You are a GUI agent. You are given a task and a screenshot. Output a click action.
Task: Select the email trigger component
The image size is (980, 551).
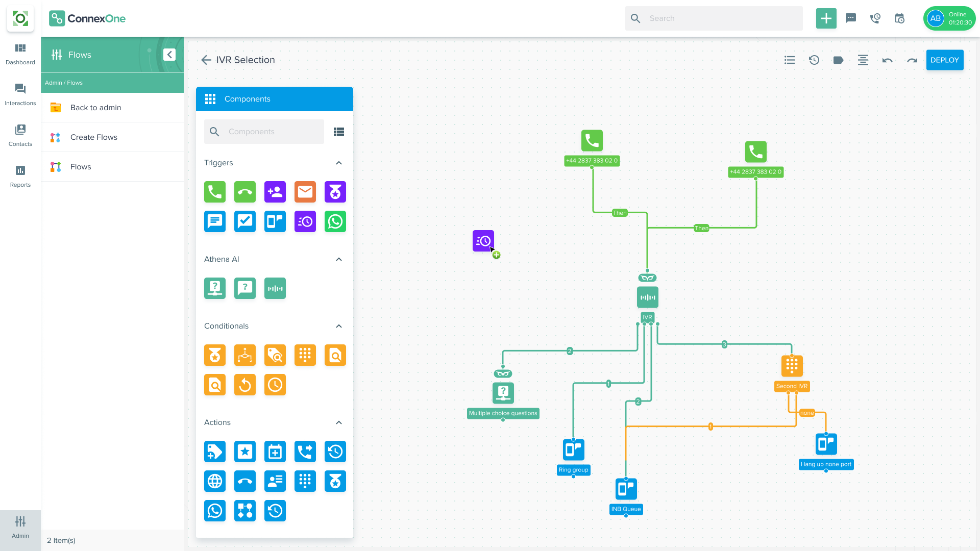tap(305, 192)
